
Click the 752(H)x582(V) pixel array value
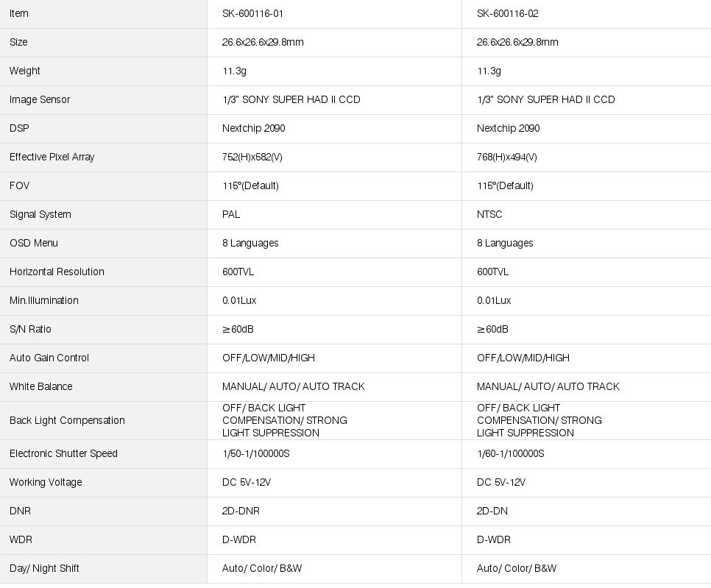[x=252, y=157]
